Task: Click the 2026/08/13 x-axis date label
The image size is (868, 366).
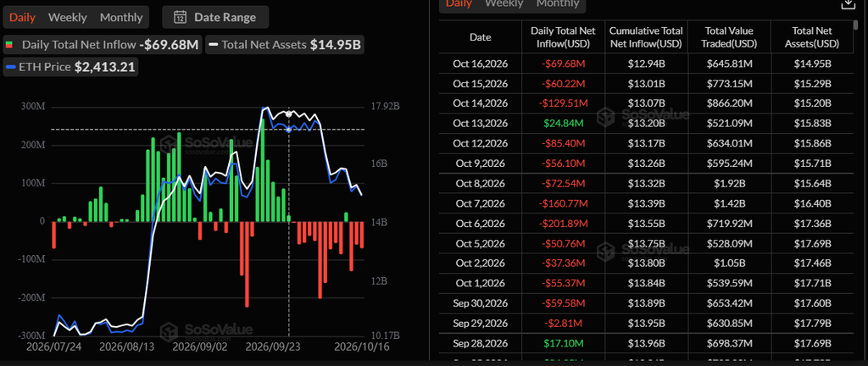Action: [x=125, y=347]
